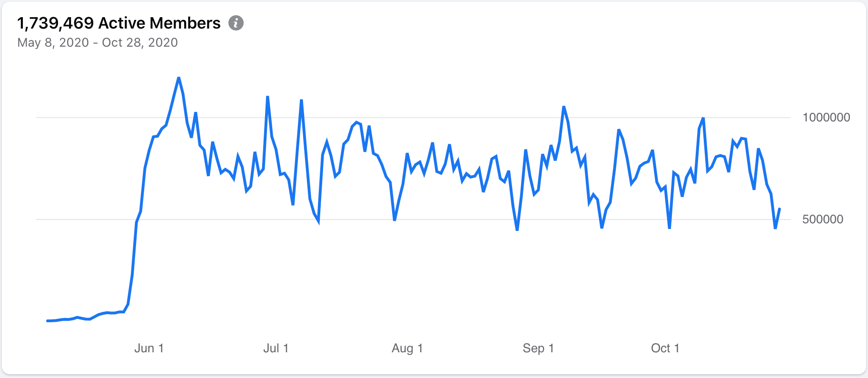Click the last data point at the line's end
This screenshot has height=378, width=868.
click(779, 209)
